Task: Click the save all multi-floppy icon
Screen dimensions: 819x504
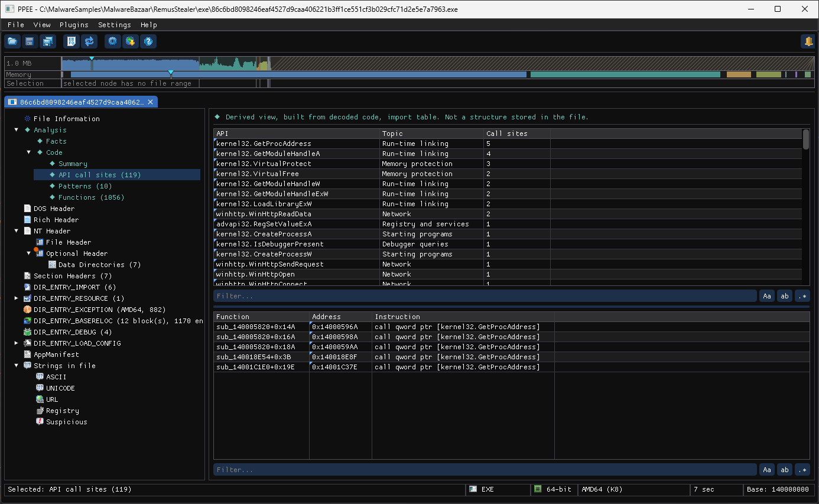Action: (x=47, y=41)
